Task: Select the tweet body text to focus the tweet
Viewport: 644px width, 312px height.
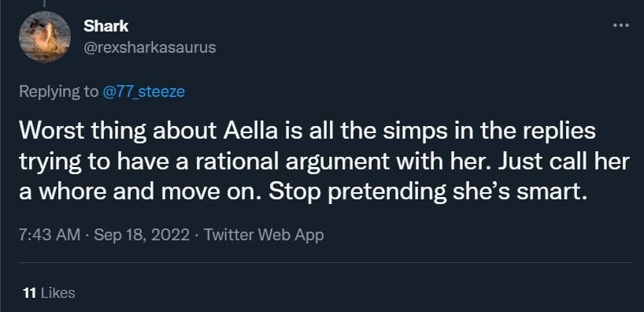Action: pyautogui.click(x=324, y=162)
